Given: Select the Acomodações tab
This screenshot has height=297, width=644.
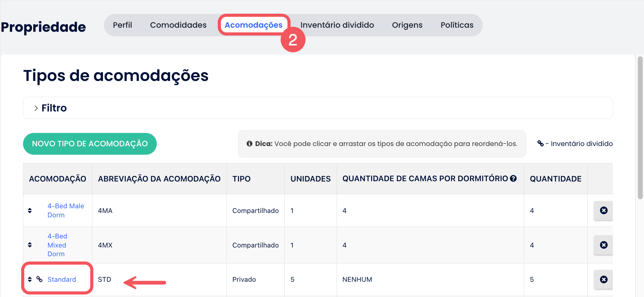Looking at the screenshot, I should point(254,25).
